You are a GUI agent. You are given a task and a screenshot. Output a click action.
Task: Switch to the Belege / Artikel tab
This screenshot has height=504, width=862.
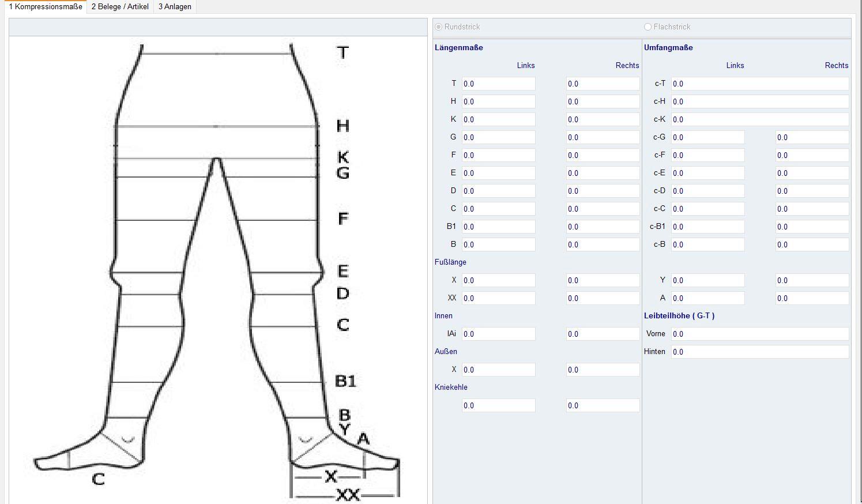click(120, 7)
